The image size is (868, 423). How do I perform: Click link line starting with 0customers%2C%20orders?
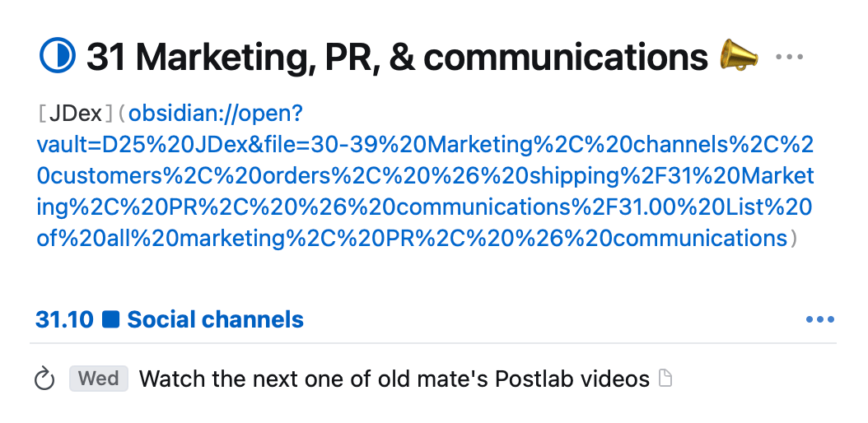pyautogui.click(x=425, y=176)
